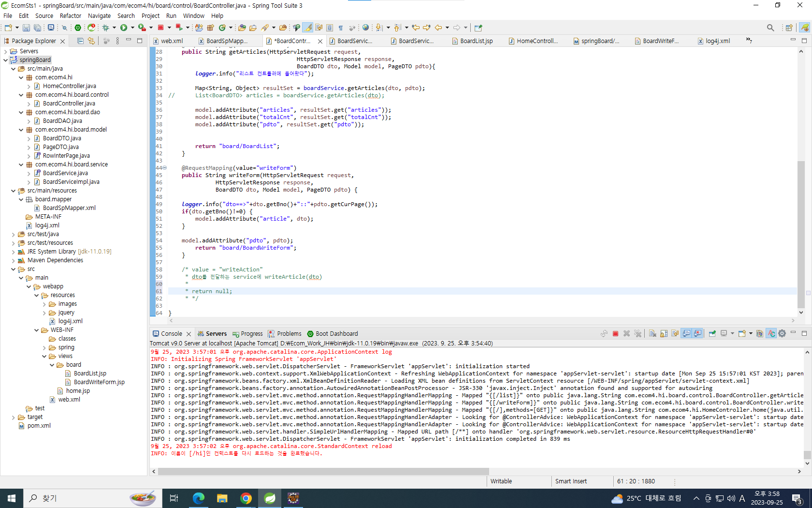Image resolution: width=812 pixels, height=508 pixels.
Task: Toggle Block Selection Mode icon
Action: [330, 28]
